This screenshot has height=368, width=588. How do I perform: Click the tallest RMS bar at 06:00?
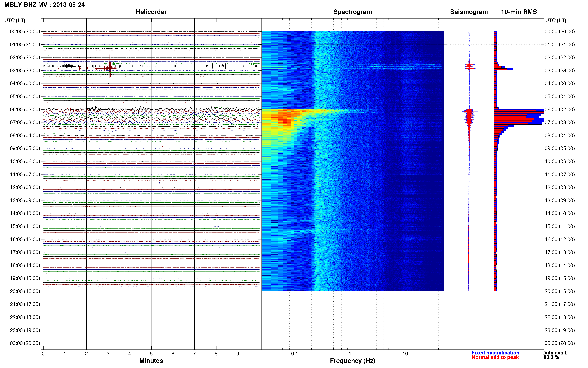(x=519, y=111)
